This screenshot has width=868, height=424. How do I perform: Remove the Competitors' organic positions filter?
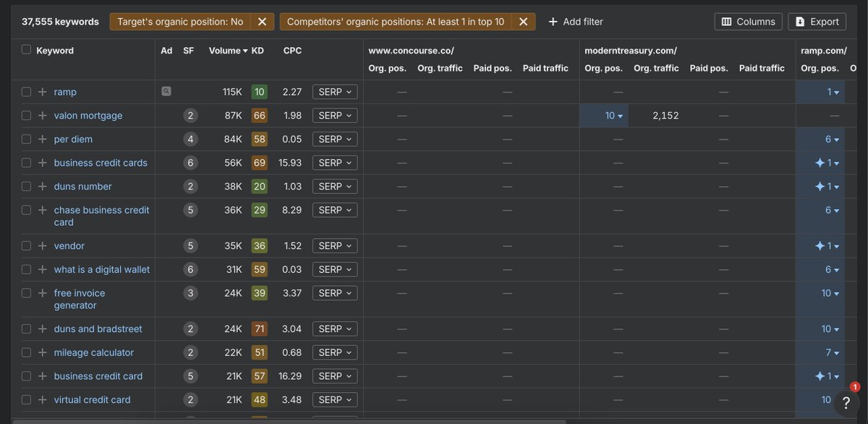click(x=524, y=22)
